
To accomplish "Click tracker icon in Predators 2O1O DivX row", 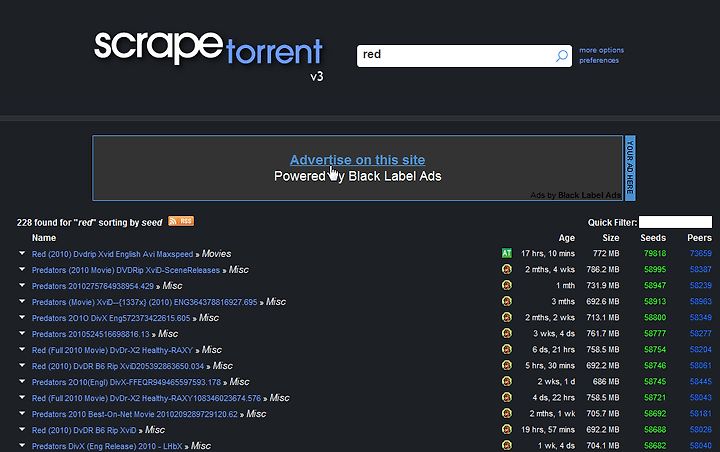I will coord(506,317).
